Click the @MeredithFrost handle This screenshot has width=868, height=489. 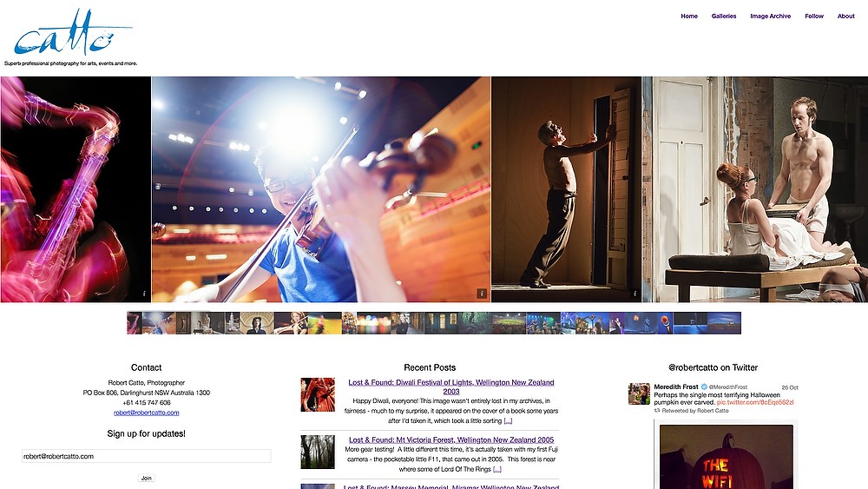(728, 387)
